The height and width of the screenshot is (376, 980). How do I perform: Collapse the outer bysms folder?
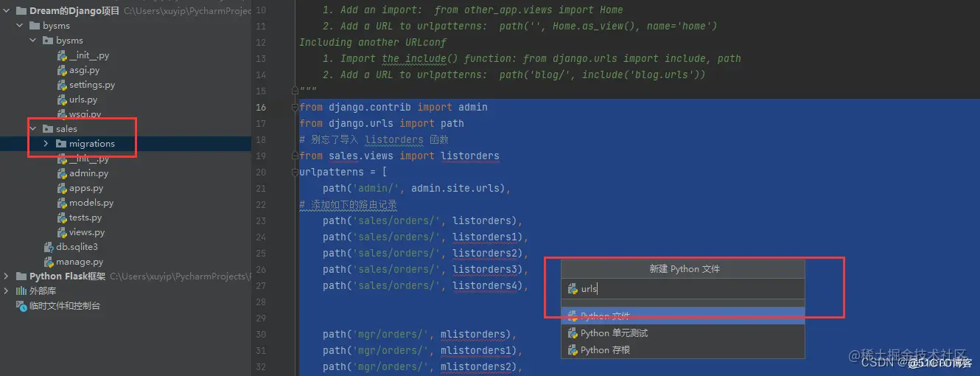pos(20,26)
